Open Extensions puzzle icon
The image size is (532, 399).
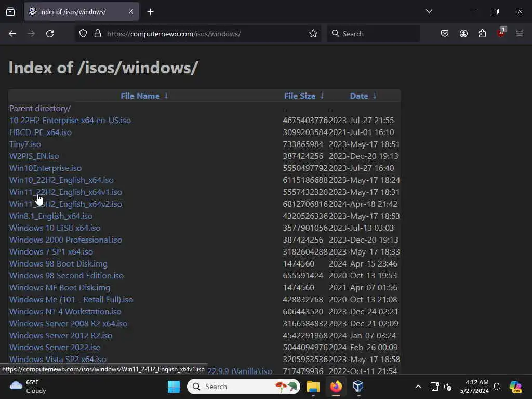(482, 34)
